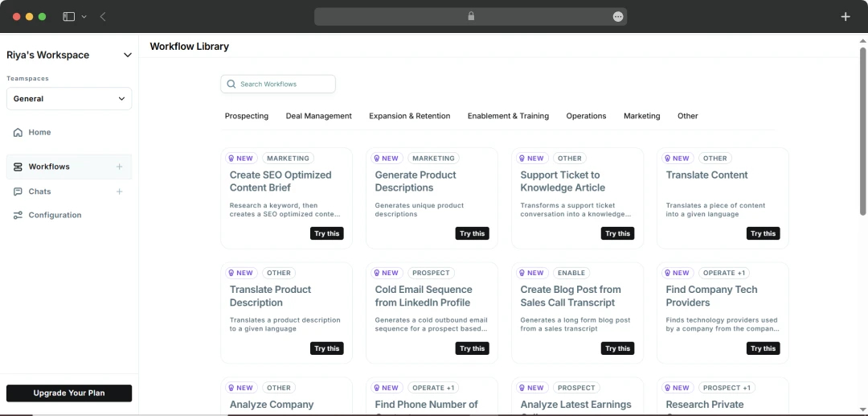Filter by Operations tab
868x416 pixels.
[586, 116]
